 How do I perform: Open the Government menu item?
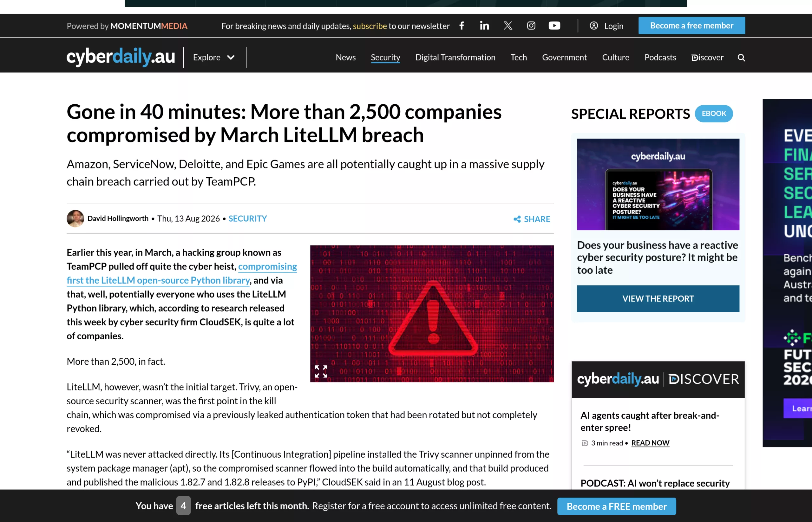click(x=564, y=58)
